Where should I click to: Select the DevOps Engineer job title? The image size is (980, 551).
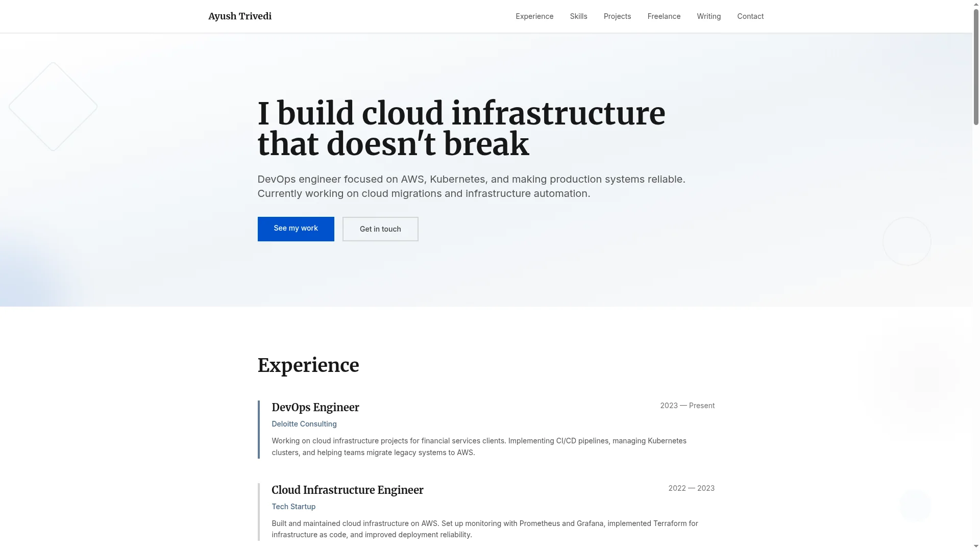[315, 407]
